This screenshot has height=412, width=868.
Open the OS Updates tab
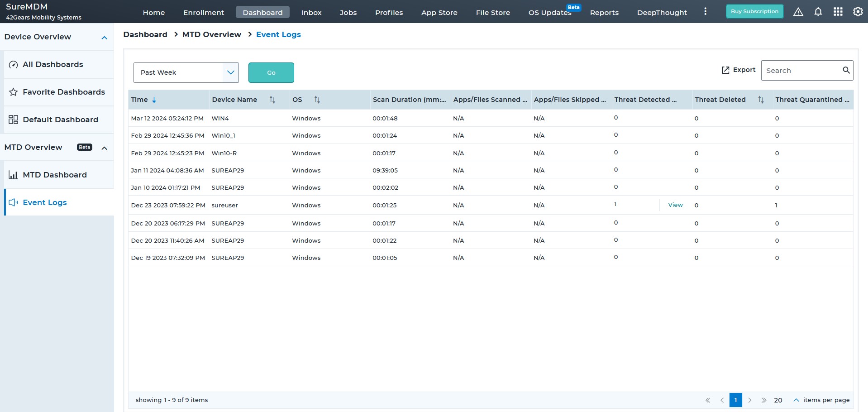tap(550, 12)
